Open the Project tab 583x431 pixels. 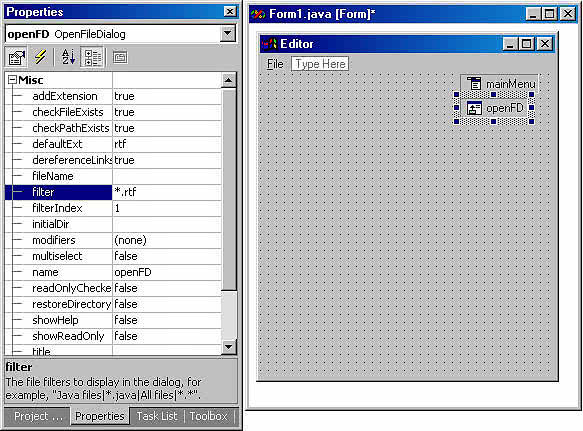point(37,416)
